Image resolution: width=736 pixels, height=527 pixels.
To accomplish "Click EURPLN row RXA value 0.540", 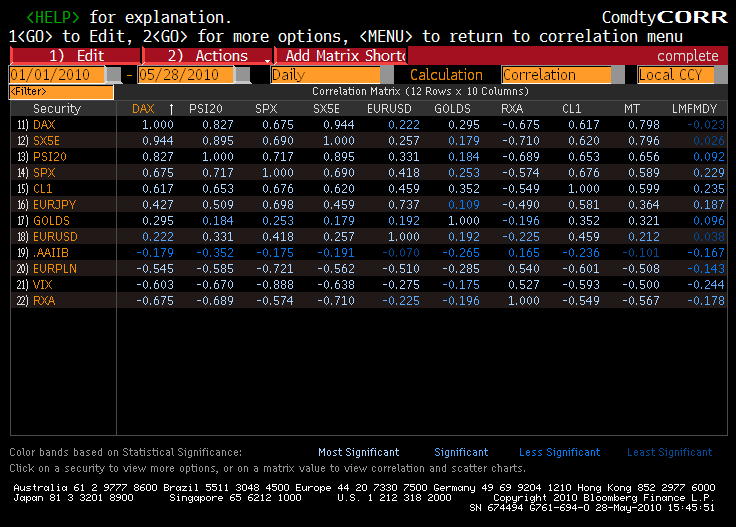I will click(524, 268).
